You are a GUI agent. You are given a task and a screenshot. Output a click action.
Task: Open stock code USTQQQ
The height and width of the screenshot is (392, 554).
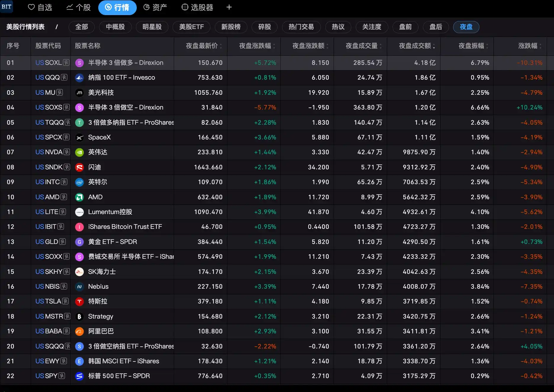coord(50,123)
